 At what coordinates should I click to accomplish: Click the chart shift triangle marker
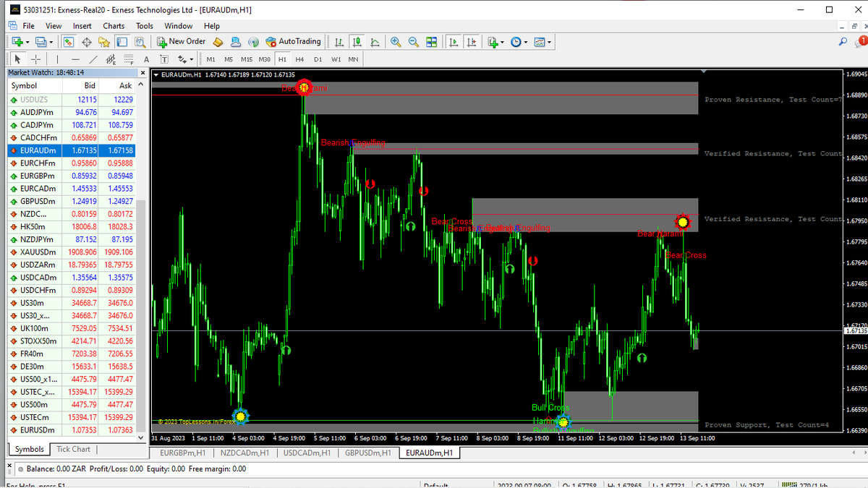click(x=705, y=72)
